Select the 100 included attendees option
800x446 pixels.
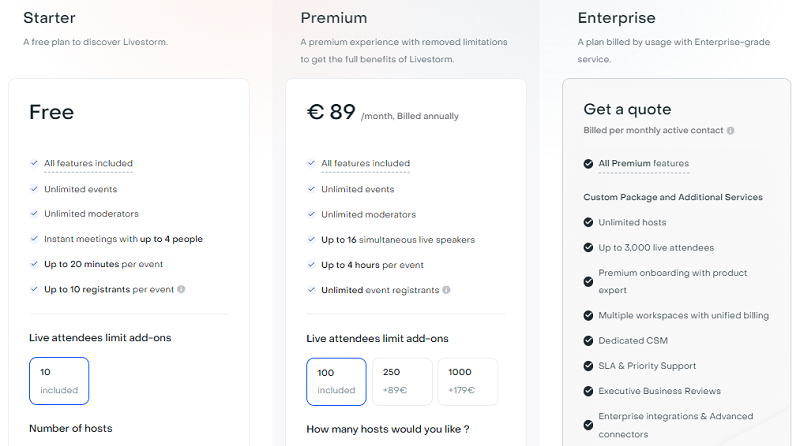[x=336, y=382]
